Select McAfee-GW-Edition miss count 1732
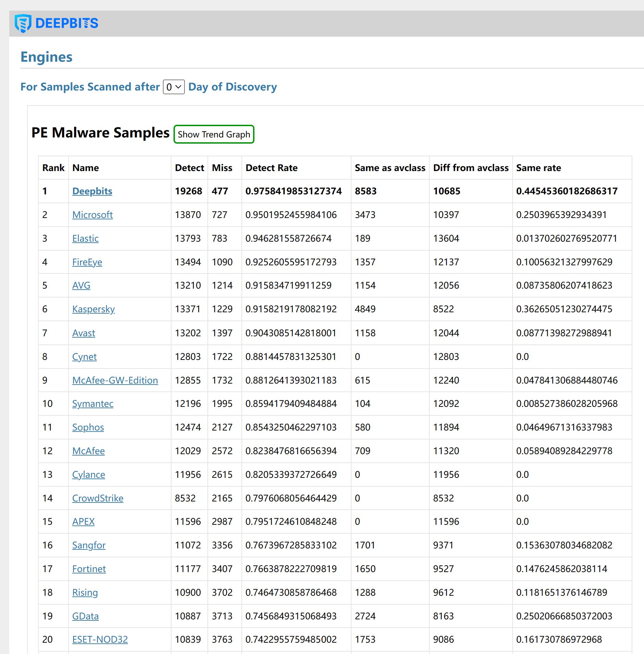 222,380
